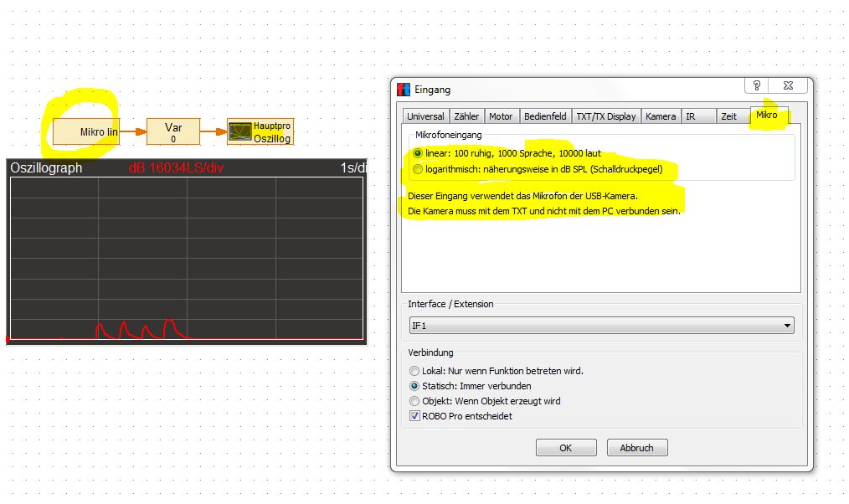Switch to the Motor tab
This screenshot has width=849, height=504.
[501, 116]
